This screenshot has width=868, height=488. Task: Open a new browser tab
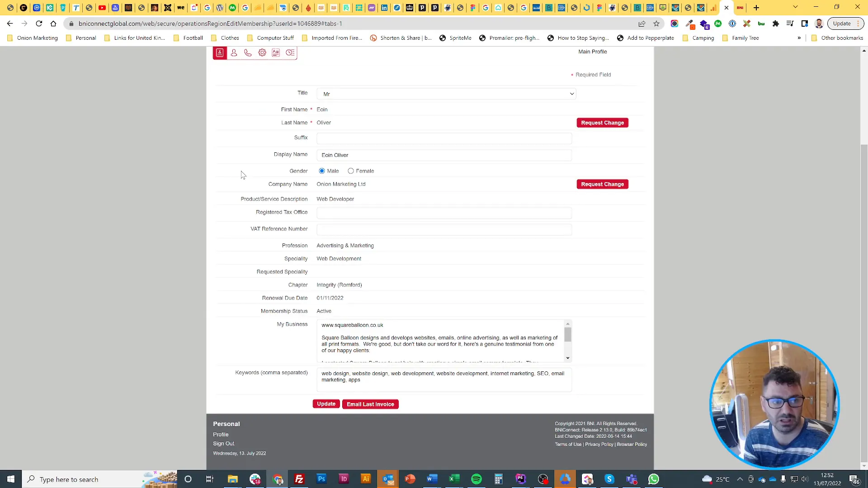click(756, 8)
